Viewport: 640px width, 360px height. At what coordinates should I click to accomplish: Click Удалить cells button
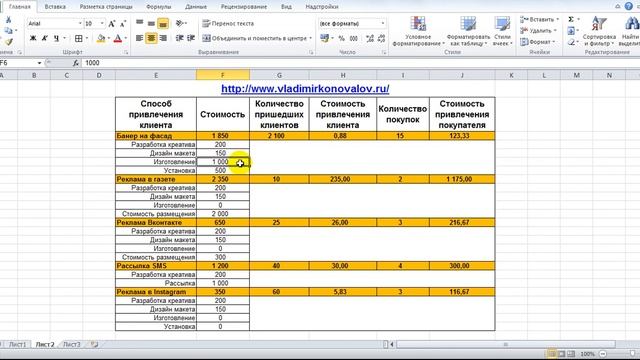[539, 31]
